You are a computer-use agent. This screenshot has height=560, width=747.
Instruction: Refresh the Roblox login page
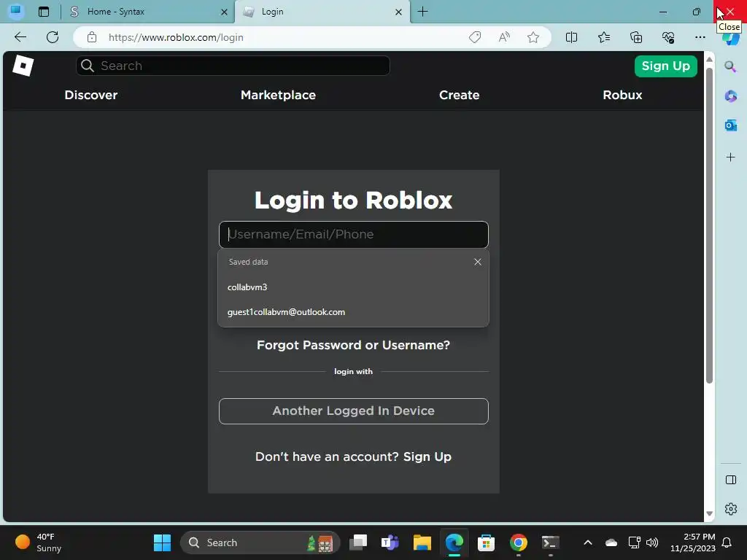pyautogui.click(x=53, y=37)
